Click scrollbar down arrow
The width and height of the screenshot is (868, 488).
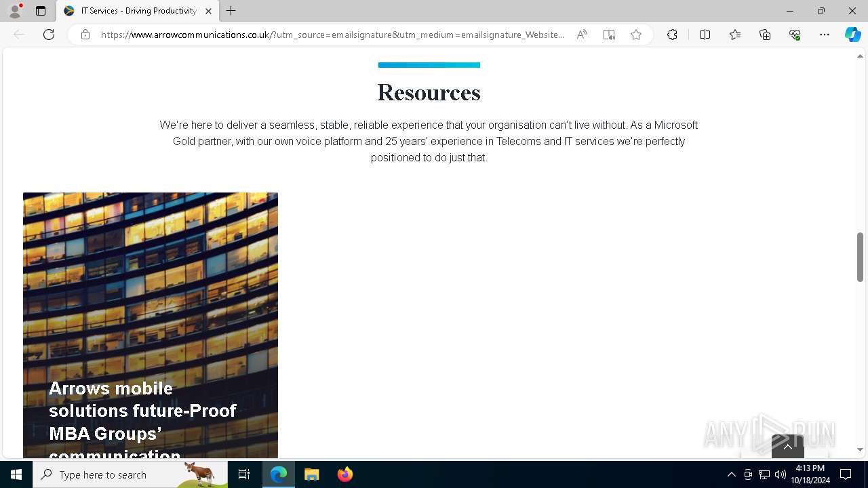[860, 450]
